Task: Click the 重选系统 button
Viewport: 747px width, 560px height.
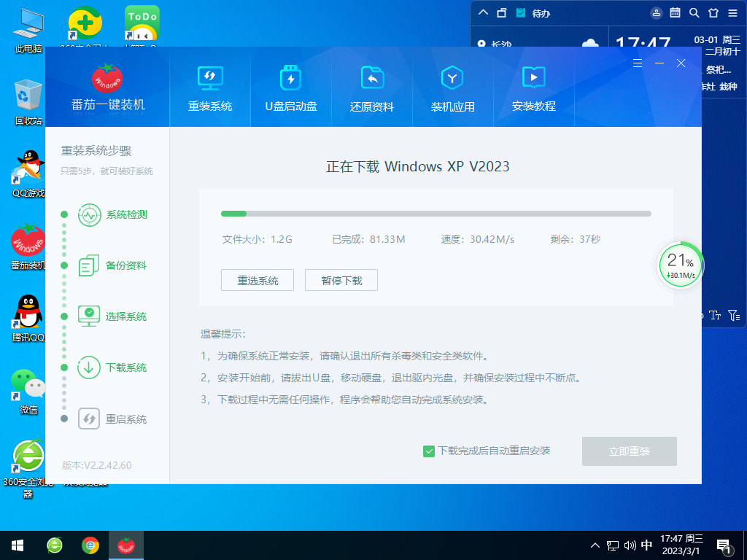Action: click(258, 280)
